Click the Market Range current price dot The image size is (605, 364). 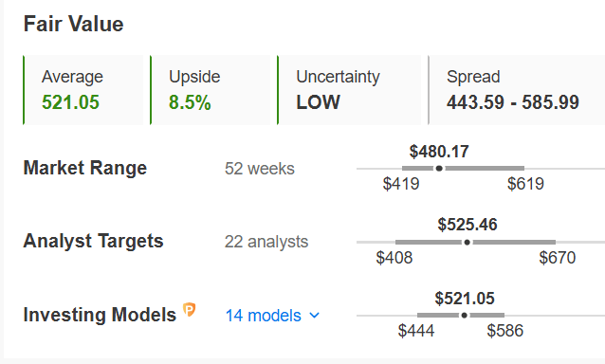[x=439, y=168]
